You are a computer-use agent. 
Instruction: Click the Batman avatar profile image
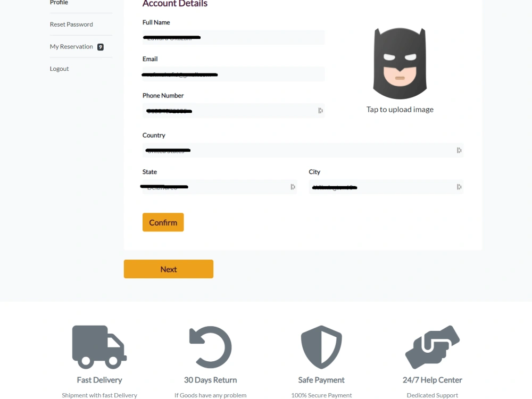point(400,63)
